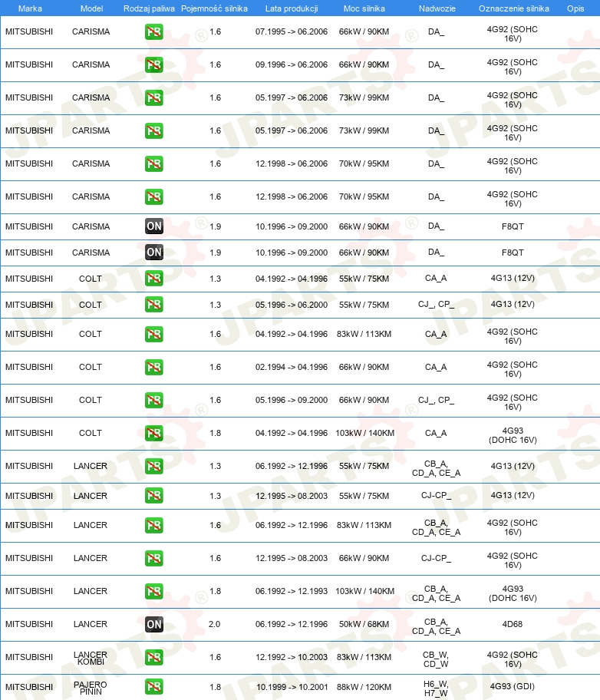Screen dimensions: 600x700
Task: Click production years 07.1995 -> 06.2006
Action: pyautogui.click(x=292, y=31)
